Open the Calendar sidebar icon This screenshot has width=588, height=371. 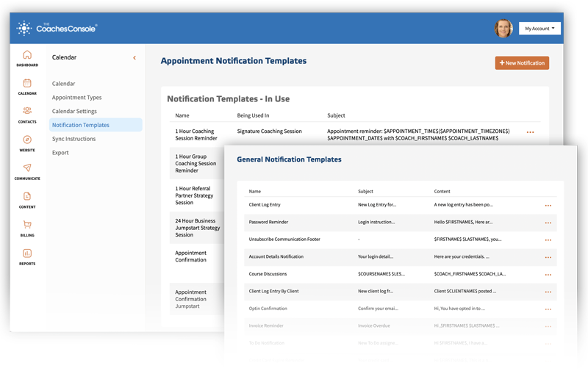click(x=27, y=83)
